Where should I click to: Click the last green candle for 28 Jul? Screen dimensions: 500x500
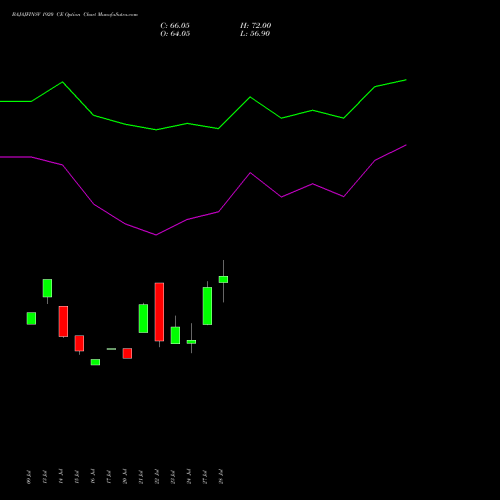click(x=223, y=279)
